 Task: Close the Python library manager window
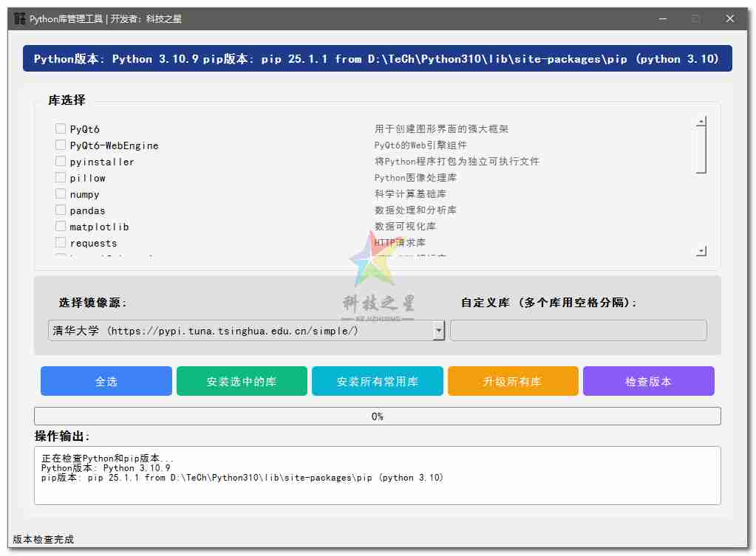click(x=730, y=18)
